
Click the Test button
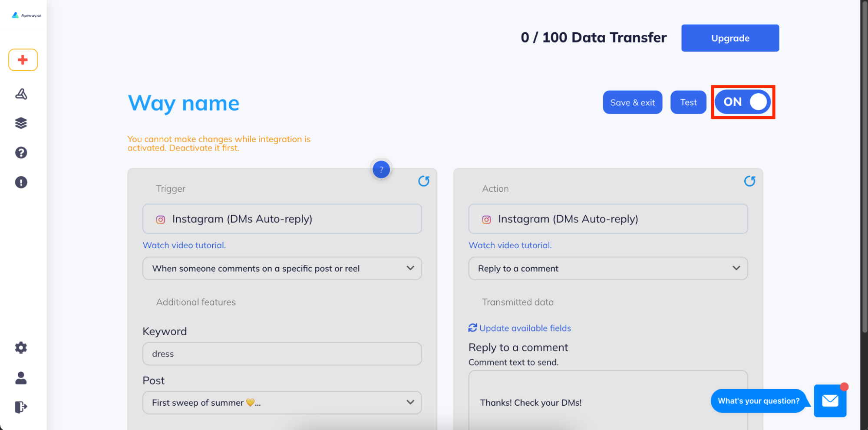(x=689, y=102)
